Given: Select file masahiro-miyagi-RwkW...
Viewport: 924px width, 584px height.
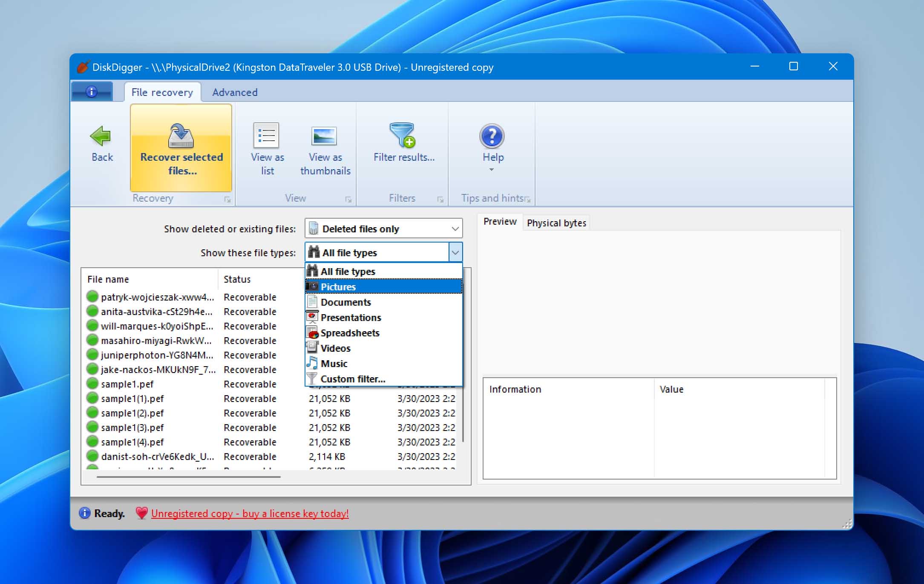Looking at the screenshot, I should pyautogui.click(x=156, y=341).
